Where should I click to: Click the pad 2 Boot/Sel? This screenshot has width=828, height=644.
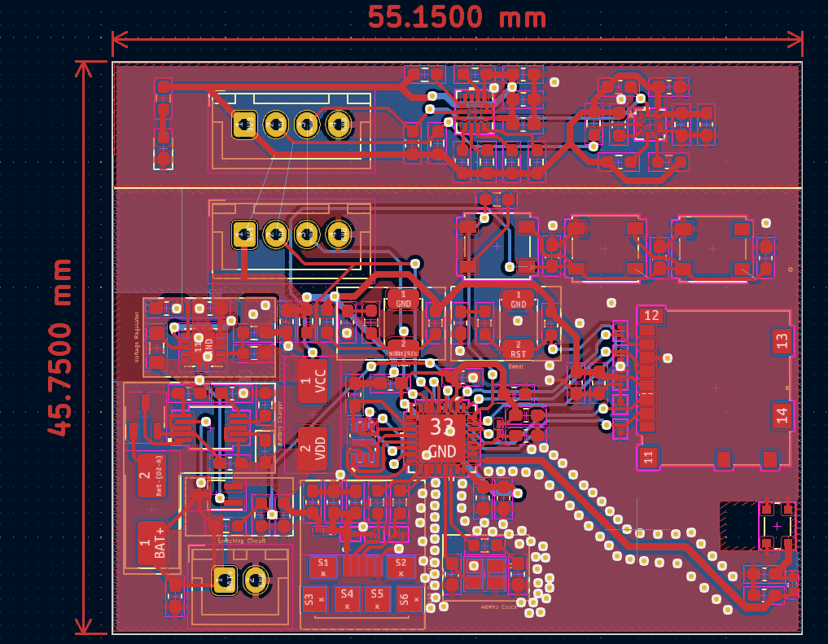(x=403, y=348)
